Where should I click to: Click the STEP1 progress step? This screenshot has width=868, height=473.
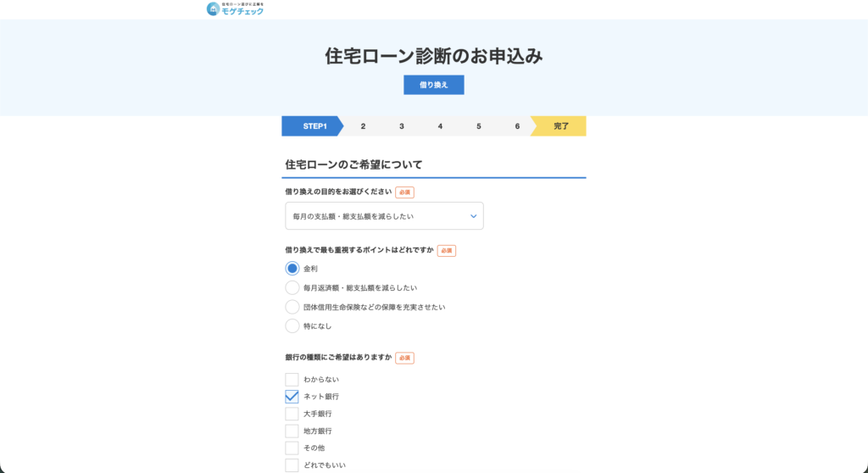pos(314,126)
